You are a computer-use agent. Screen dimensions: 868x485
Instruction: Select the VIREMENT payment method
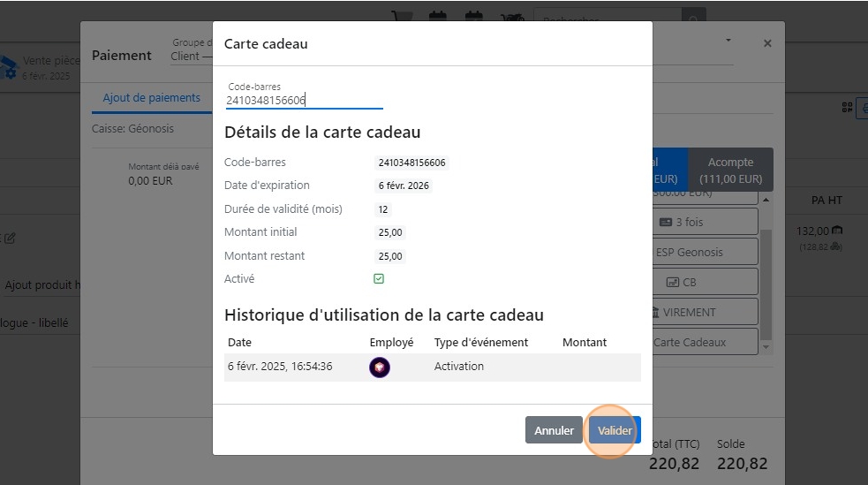point(706,312)
